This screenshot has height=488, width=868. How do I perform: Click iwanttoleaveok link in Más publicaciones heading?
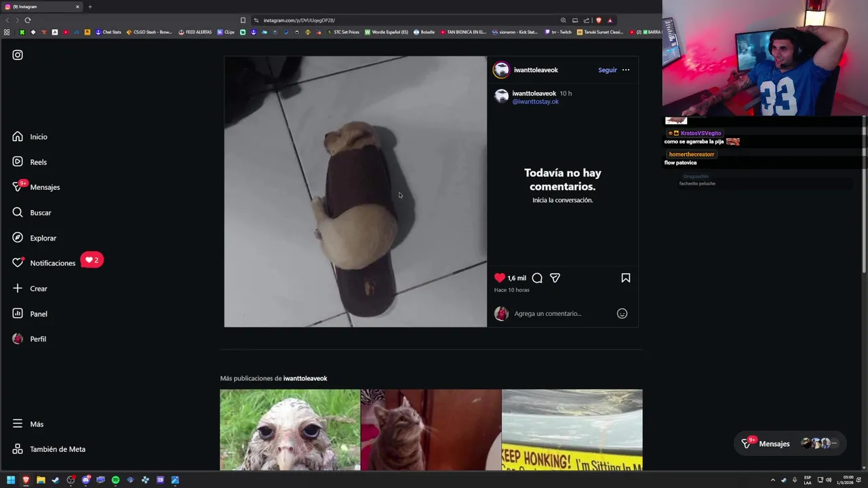[x=305, y=378]
